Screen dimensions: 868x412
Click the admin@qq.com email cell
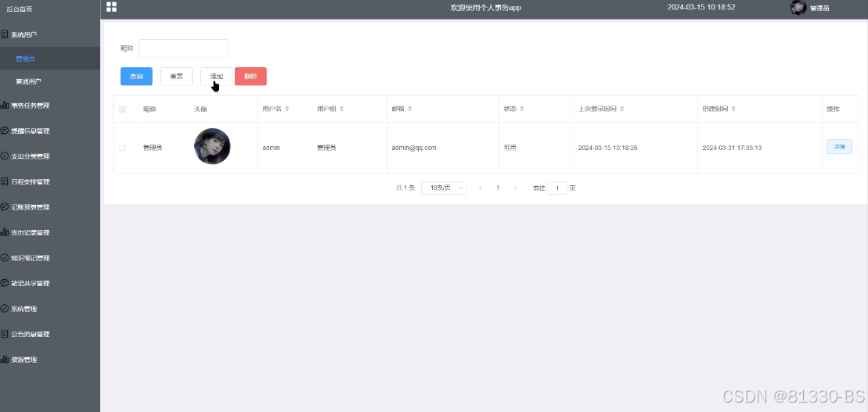click(414, 148)
